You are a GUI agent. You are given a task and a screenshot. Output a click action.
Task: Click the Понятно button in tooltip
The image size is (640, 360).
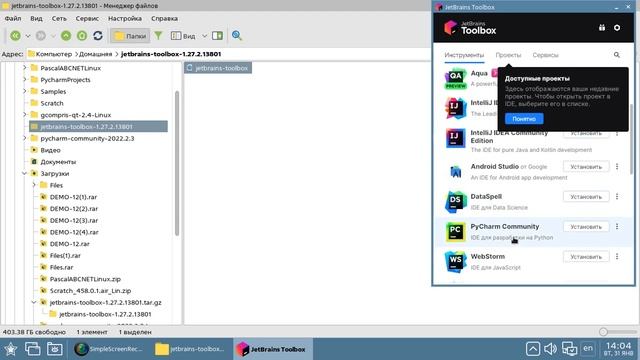[524, 119]
